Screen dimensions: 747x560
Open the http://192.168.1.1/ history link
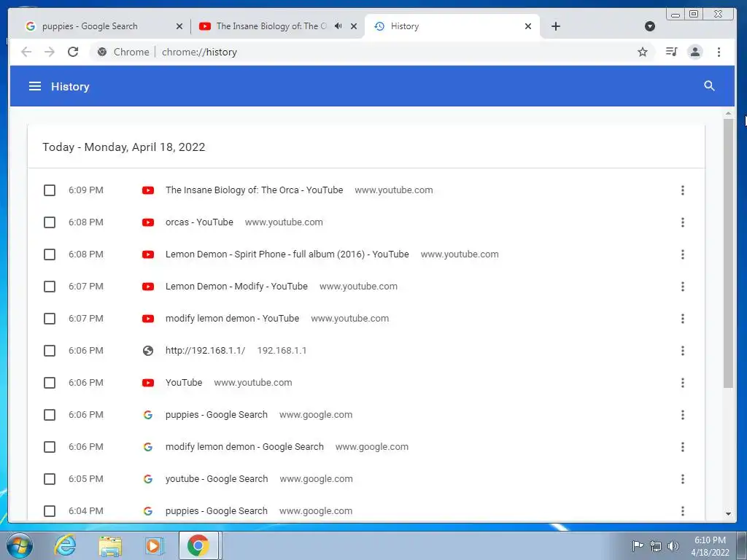click(x=205, y=351)
